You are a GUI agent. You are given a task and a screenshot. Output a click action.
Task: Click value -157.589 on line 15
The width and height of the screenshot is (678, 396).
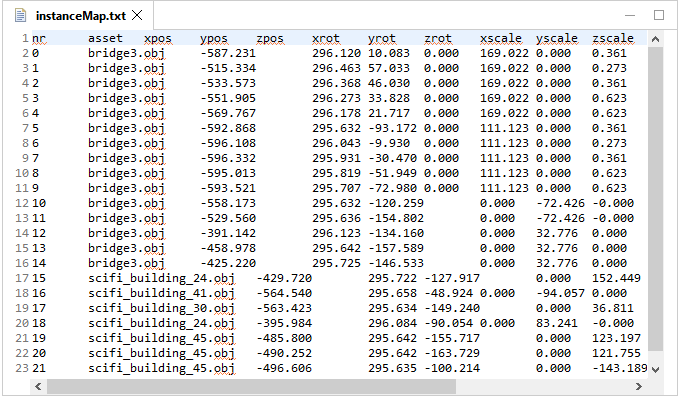click(x=396, y=248)
